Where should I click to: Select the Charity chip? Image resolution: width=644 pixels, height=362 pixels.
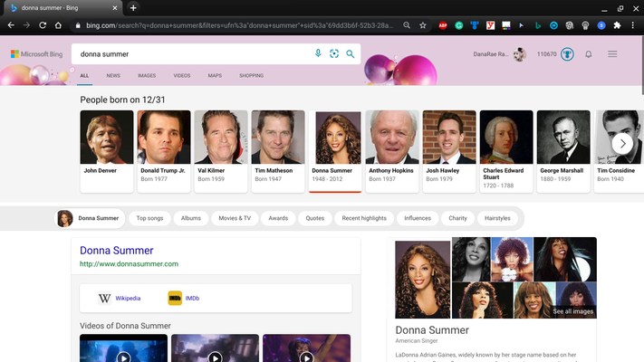point(458,218)
